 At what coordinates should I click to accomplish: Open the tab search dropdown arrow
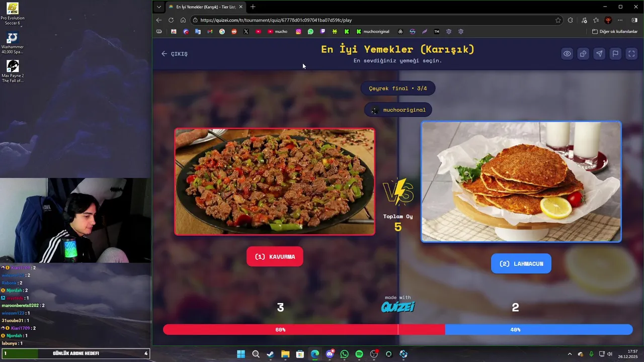click(x=159, y=7)
